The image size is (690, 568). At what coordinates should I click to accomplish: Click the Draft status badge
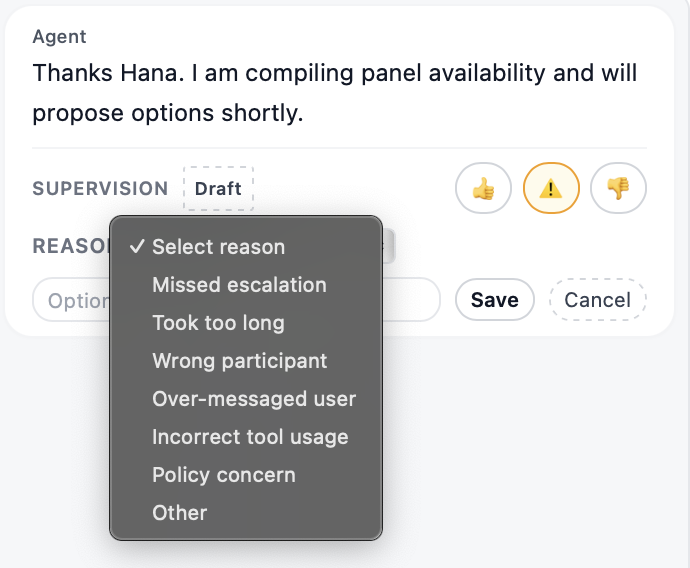pyautogui.click(x=218, y=189)
